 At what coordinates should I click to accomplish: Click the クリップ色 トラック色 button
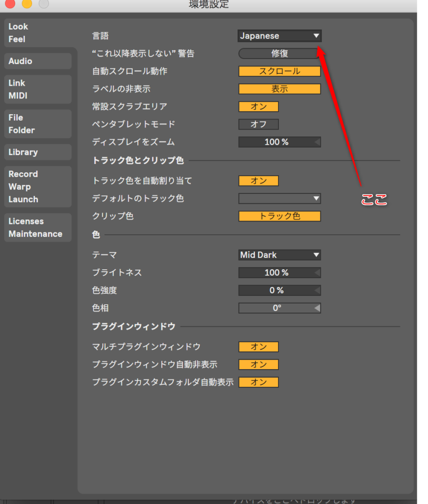279,216
